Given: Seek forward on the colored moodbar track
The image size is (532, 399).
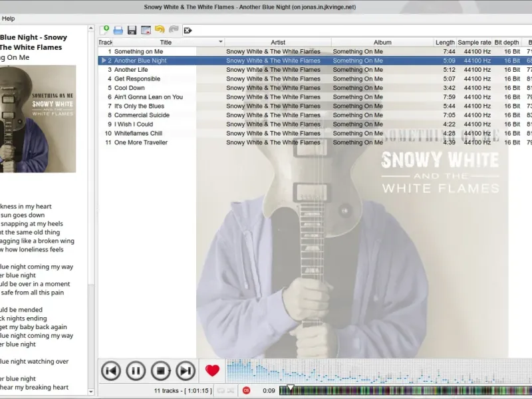Looking at the screenshot, I should click(406, 391).
